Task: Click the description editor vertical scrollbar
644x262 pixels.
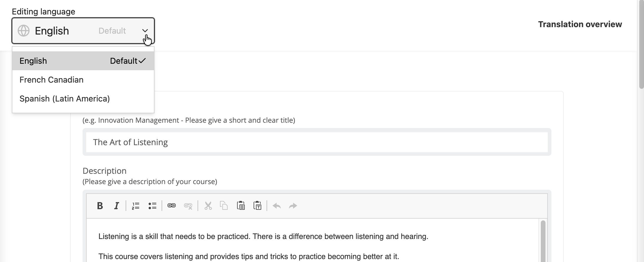Action: click(x=543, y=240)
